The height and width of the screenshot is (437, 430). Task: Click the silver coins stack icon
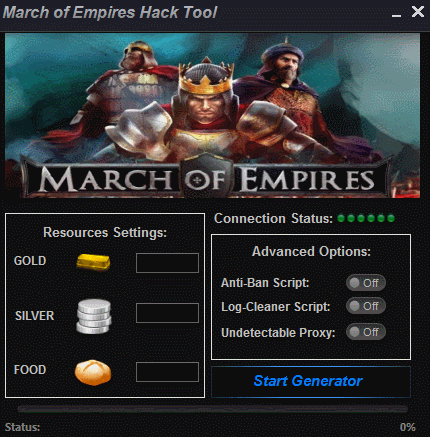(x=94, y=316)
